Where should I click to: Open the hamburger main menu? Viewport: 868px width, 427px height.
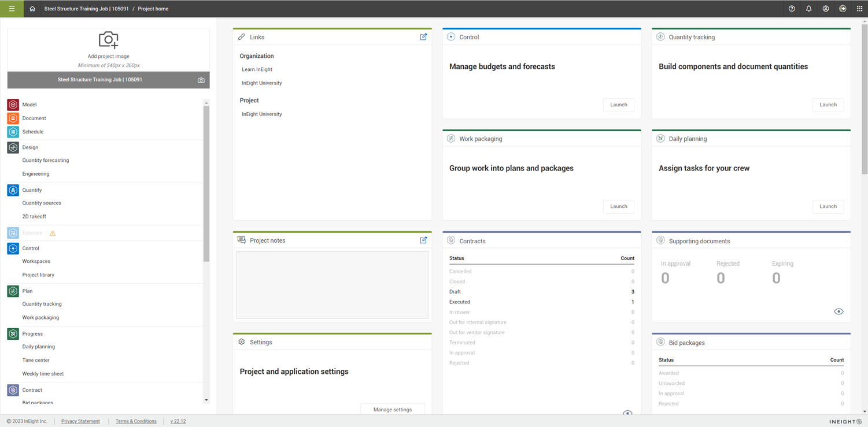point(12,9)
